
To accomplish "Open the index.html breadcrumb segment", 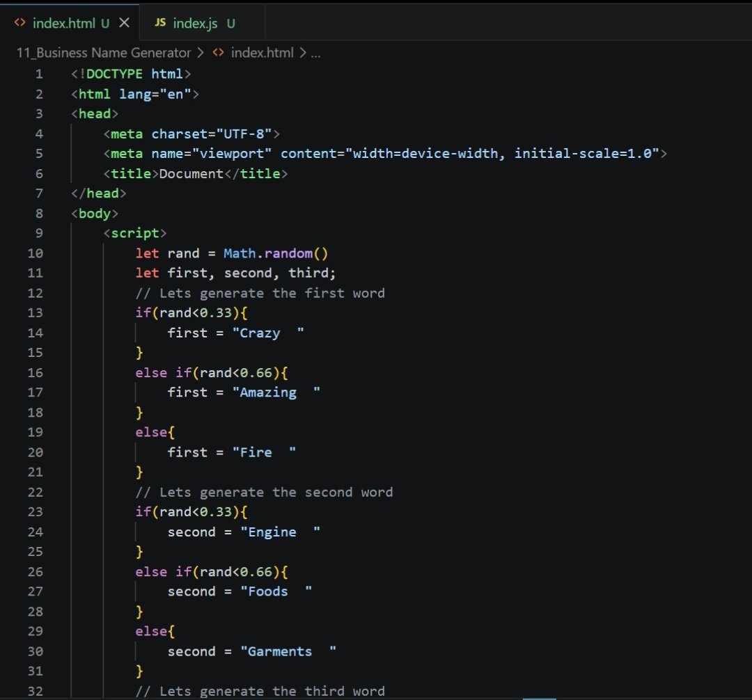I will [x=262, y=53].
